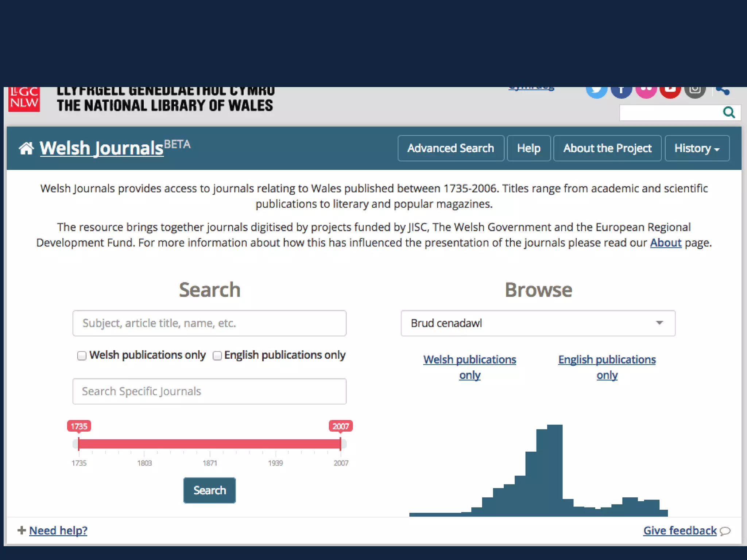Open the Brud cenadawl browse dropdown
747x560 pixels.
(538, 323)
